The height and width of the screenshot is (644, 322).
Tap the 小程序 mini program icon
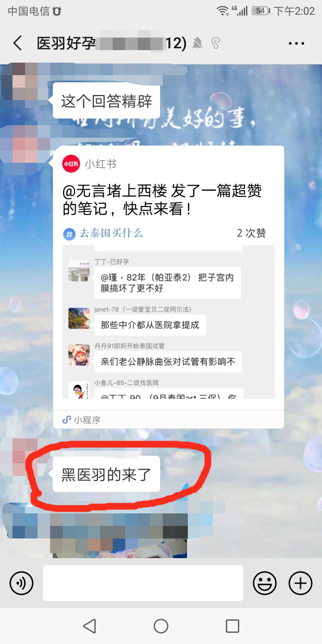click(x=67, y=419)
